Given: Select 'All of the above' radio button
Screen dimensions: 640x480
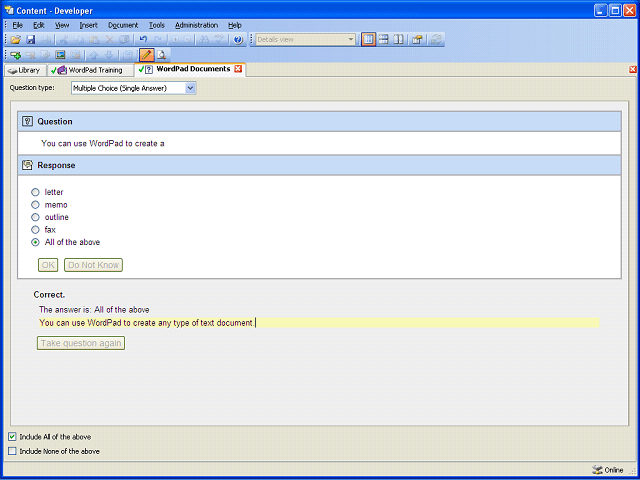Looking at the screenshot, I should coord(36,242).
